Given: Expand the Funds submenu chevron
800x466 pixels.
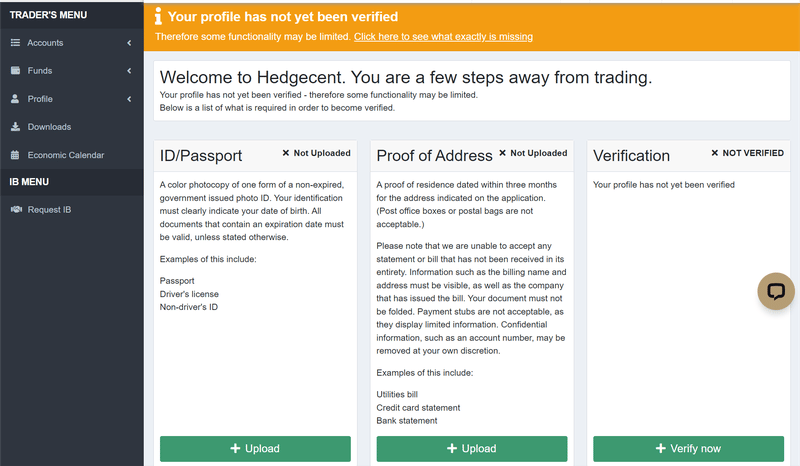Looking at the screenshot, I should click(x=129, y=70).
